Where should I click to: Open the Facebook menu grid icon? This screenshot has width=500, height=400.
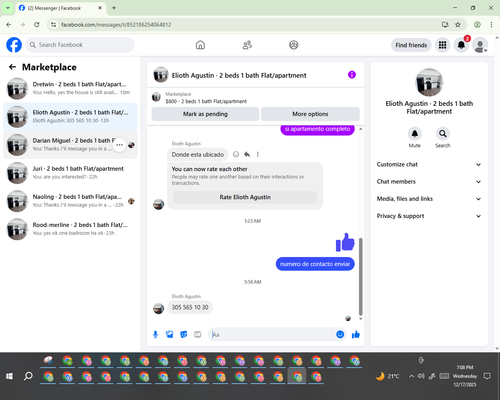pos(442,45)
